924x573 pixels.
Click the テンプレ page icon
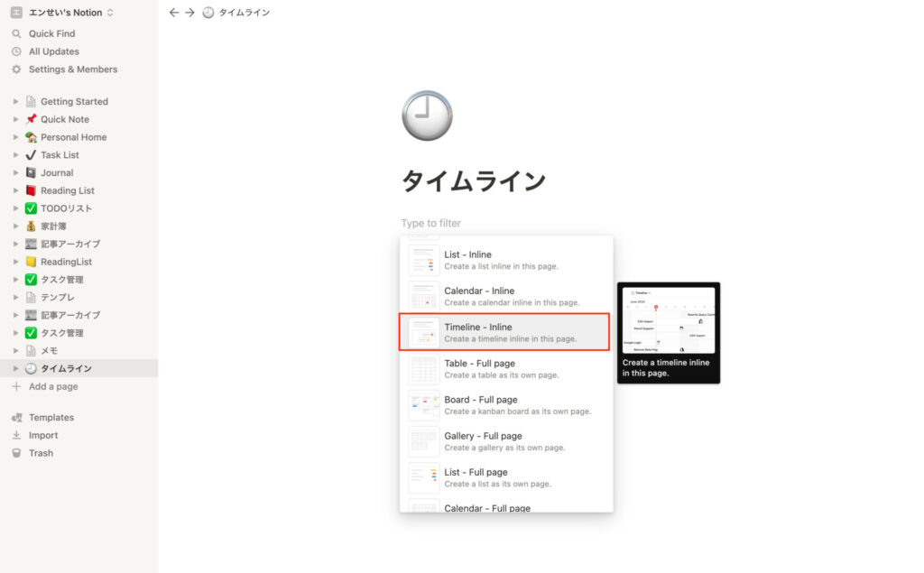pyautogui.click(x=32, y=297)
